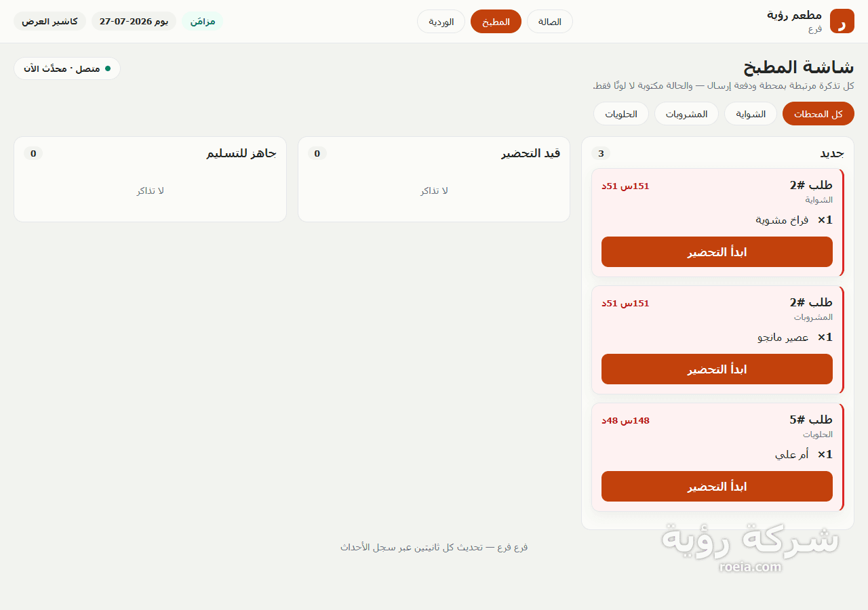This screenshot has height=610, width=868.
Task: Select the كل المحطات station filter
Action: tap(818, 114)
